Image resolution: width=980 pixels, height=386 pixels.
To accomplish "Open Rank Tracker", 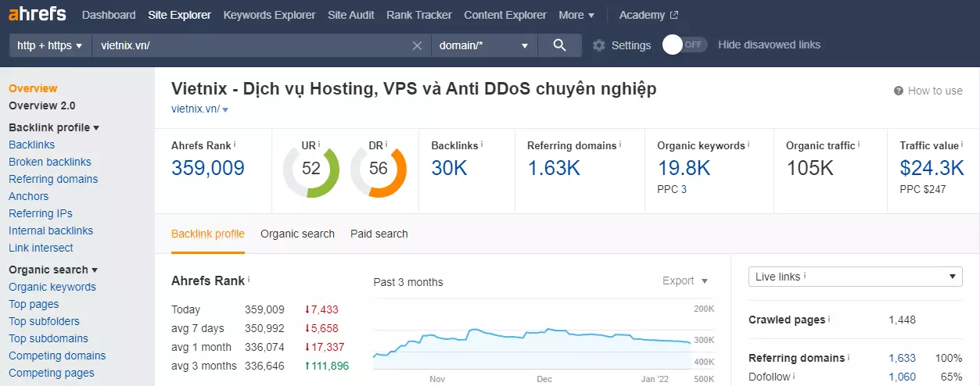I will click(x=419, y=15).
